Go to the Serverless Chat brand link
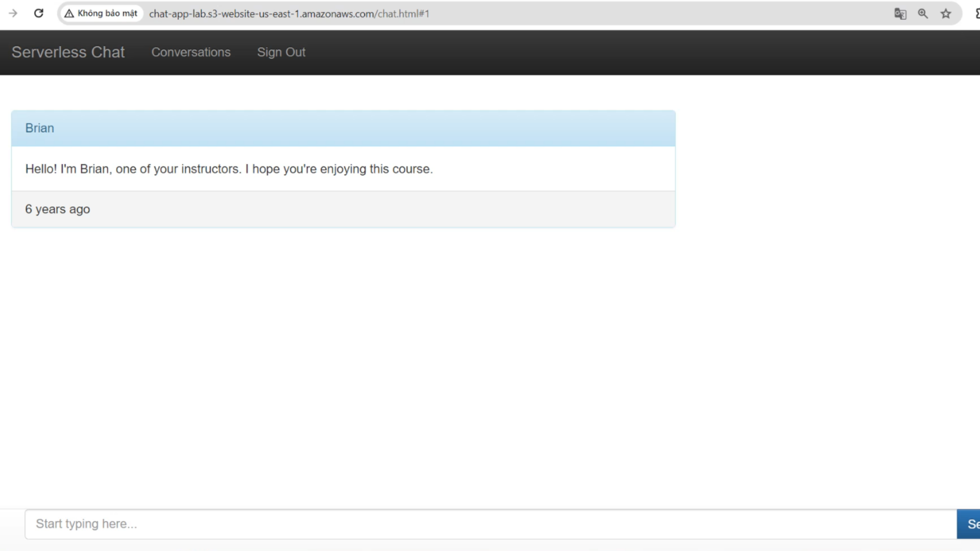Image resolution: width=980 pixels, height=551 pixels. pos(68,52)
